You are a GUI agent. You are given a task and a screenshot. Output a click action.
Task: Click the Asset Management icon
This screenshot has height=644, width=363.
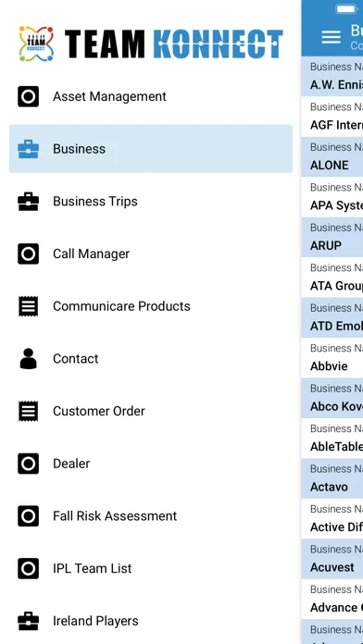coord(29,96)
